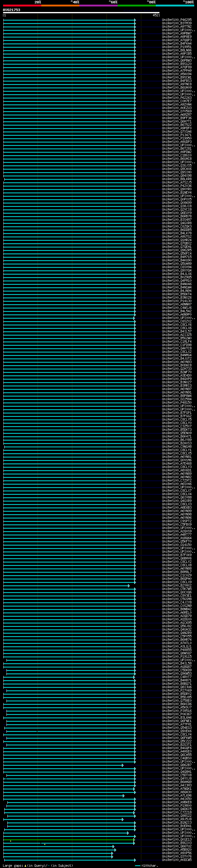The image size is (197, 868).
Task: Click the purple segment of the identity scale
Action: click(98, 6)
